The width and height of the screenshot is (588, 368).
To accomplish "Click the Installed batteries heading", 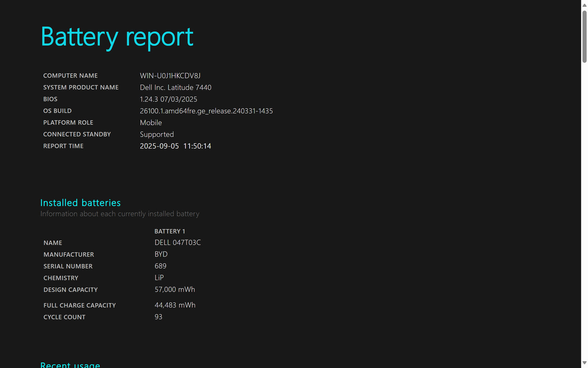I will click(x=80, y=203).
